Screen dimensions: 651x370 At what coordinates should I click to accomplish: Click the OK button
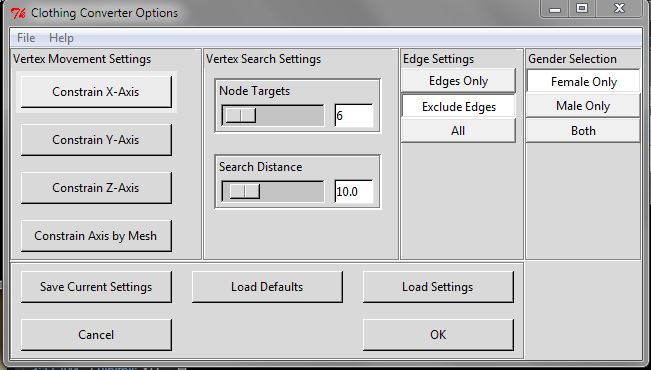point(438,335)
